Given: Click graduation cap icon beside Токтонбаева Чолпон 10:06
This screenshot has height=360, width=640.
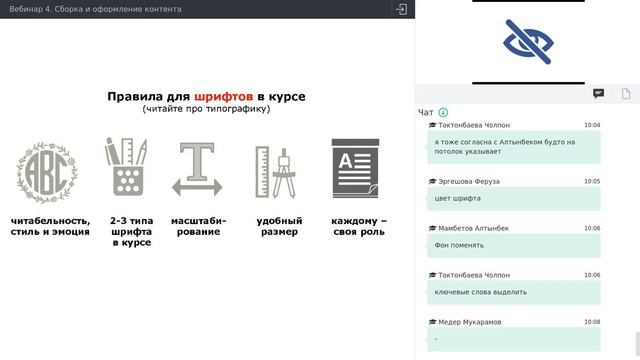Looking at the screenshot, I should click(433, 275).
